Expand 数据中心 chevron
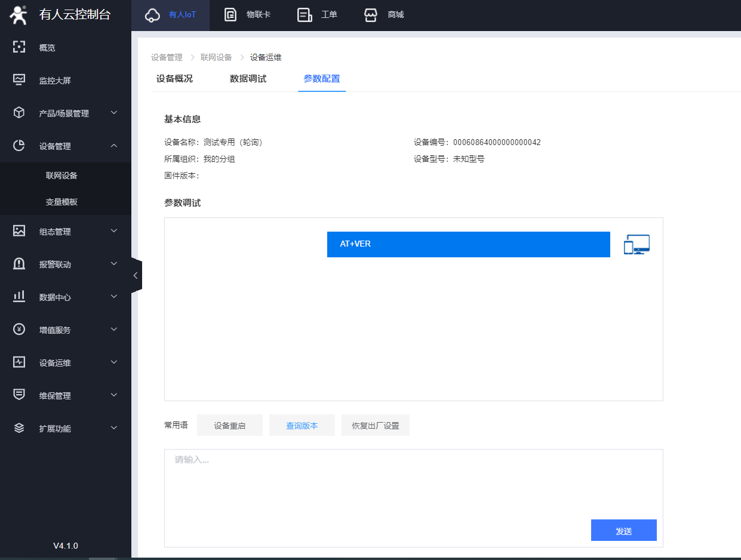The width and height of the screenshot is (741, 560). point(114,296)
